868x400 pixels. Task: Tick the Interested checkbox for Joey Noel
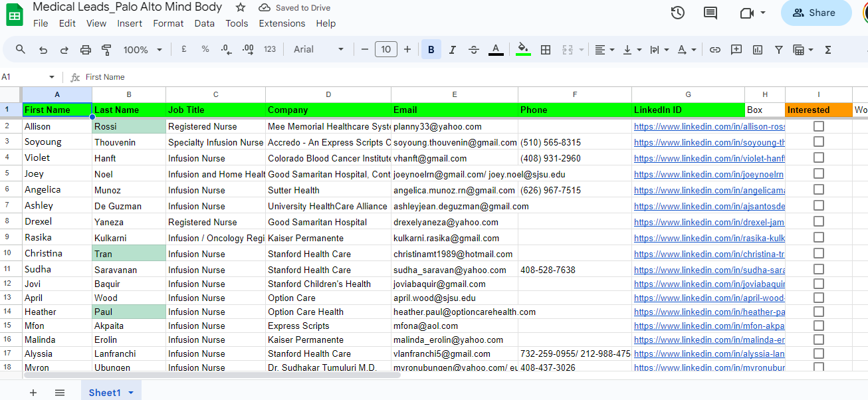click(x=818, y=174)
